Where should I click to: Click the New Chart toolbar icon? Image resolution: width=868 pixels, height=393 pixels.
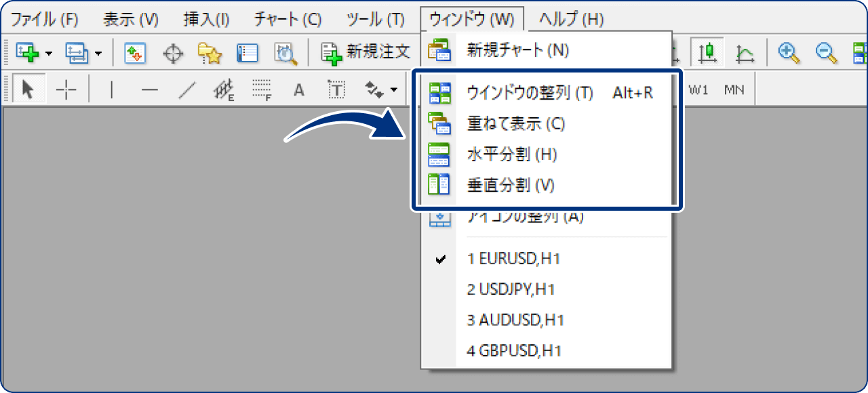click(28, 52)
